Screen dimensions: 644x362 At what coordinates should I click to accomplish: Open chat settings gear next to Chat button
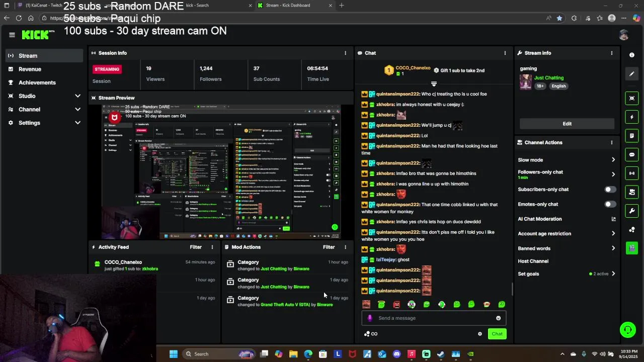[479, 334]
